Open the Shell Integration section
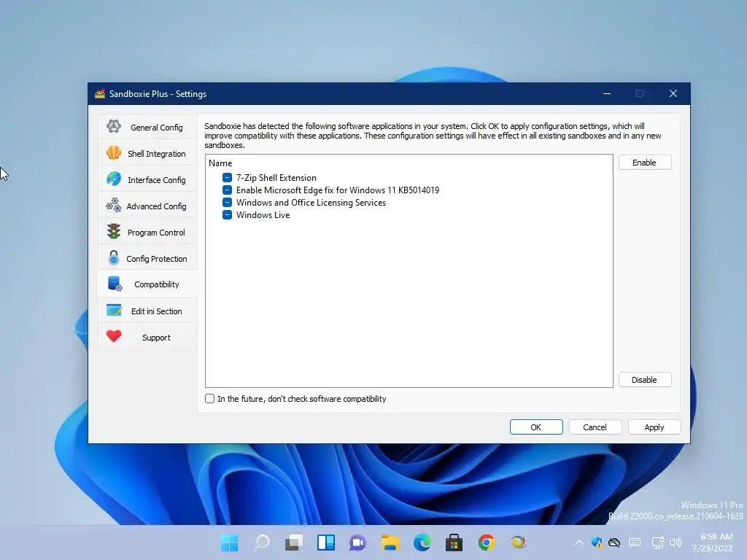This screenshot has width=747, height=560. (x=147, y=153)
